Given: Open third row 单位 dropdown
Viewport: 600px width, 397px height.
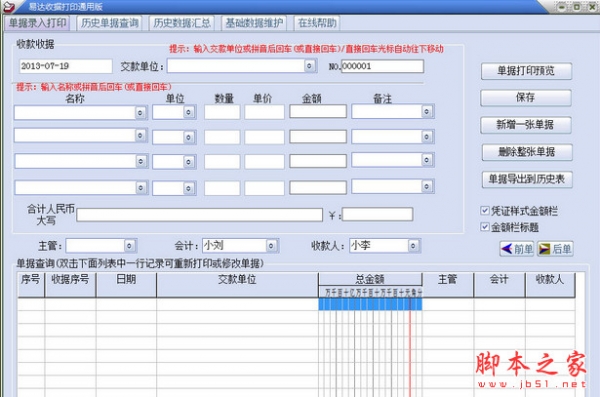Looking at the screenshot, I should [188, 162].
